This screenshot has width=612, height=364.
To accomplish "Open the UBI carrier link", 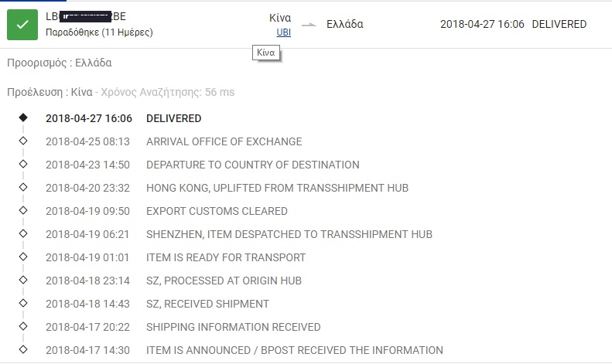I will (283, 32).
